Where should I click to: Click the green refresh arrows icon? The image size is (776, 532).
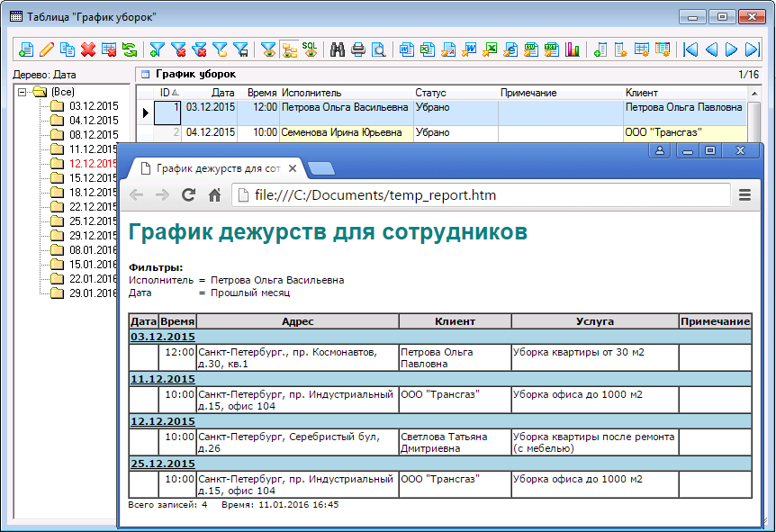click(130, 50)
